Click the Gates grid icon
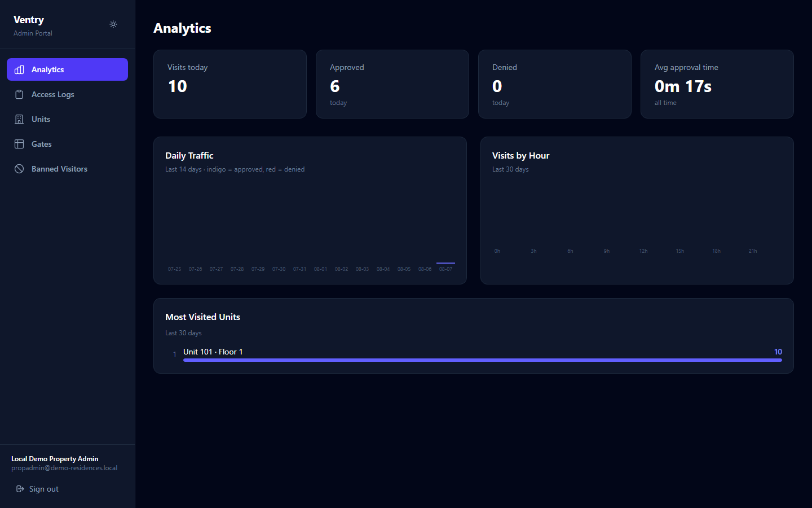Viewport: 812px width, 508px height. click(x=19, y=144)
